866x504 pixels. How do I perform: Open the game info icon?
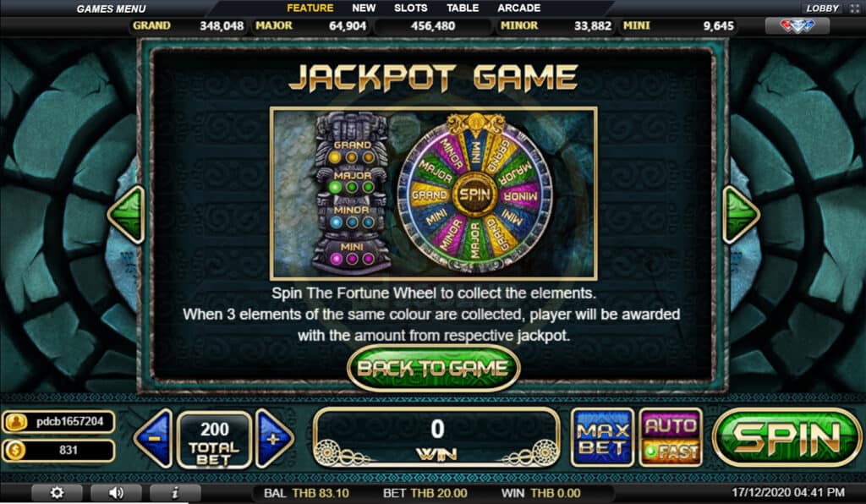(x=175, y=492)
